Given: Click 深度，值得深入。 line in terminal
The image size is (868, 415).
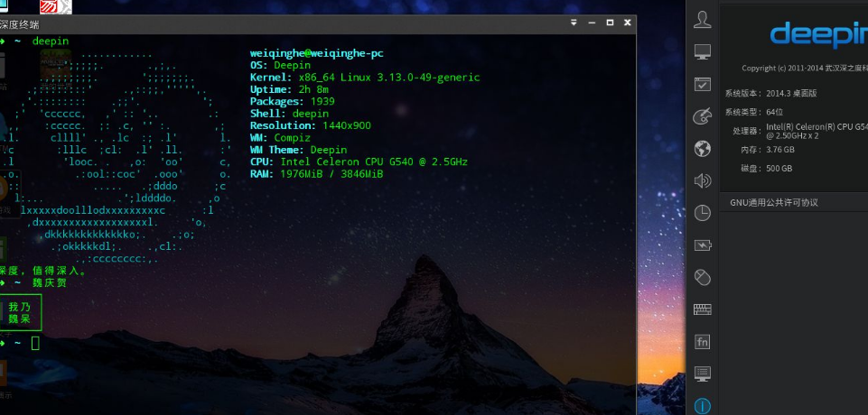Looking at the screenshot, I should pyautogui.click(x=43, y=271).
